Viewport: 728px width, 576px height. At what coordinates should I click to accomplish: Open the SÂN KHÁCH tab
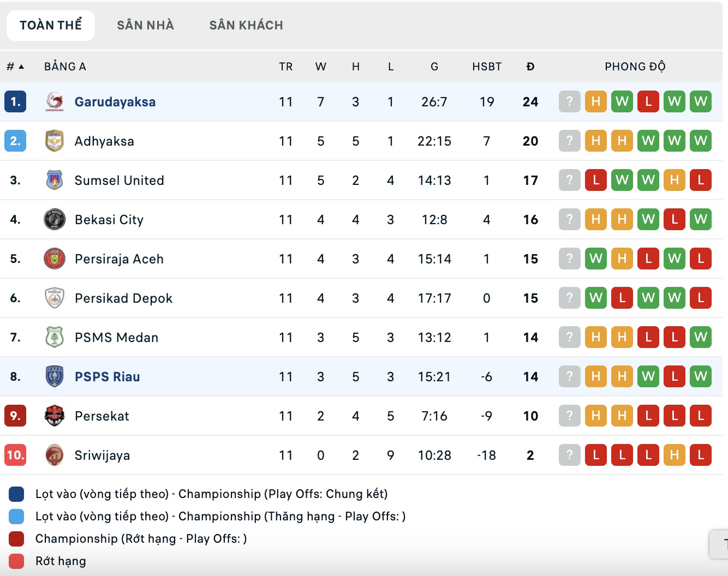point(246,25)
